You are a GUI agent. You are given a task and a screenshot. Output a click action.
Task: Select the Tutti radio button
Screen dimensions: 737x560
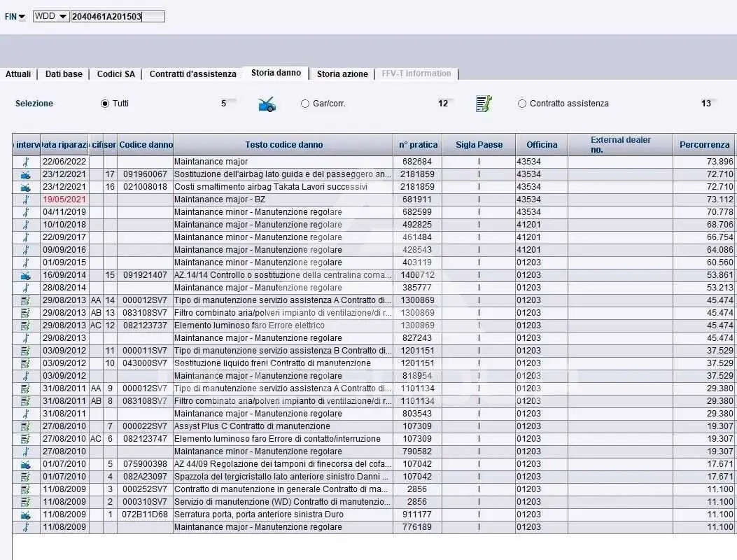(x=105, y=104)
